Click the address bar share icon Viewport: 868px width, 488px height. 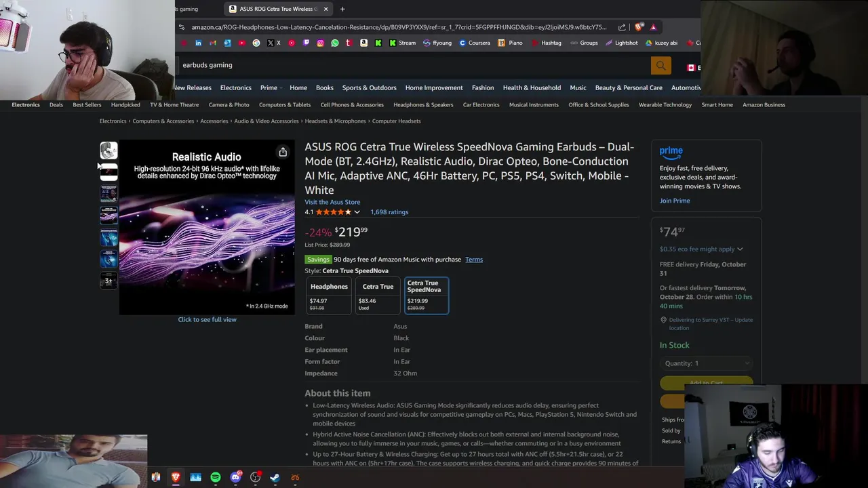(622, 27)
